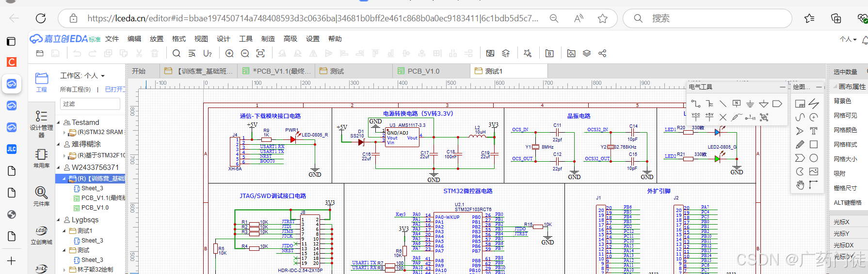
Task: Collapse the Testamd tree node
Action: (x=59, y=123)
